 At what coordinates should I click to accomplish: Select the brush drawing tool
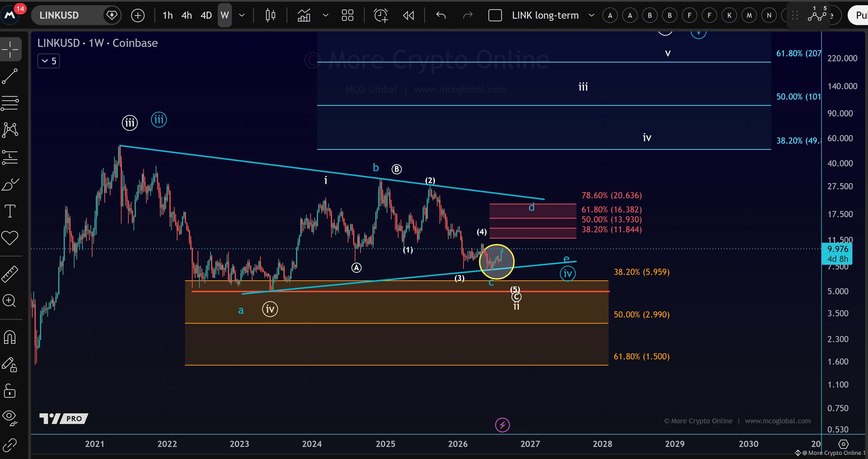[10, 184]
